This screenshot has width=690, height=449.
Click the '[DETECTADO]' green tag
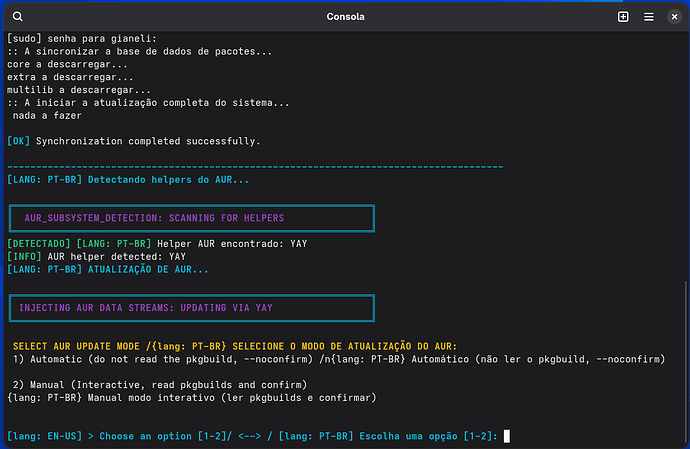39,244
